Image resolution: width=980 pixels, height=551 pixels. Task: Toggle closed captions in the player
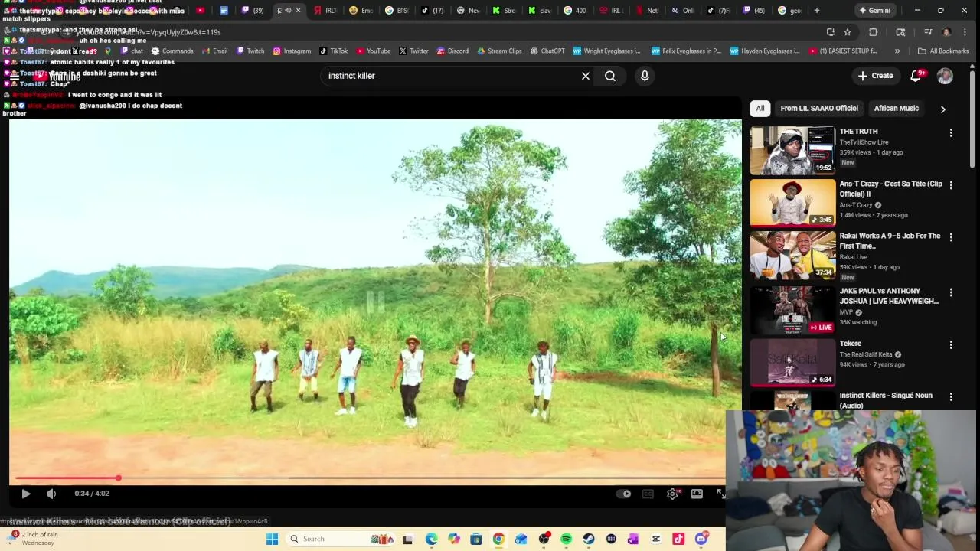click(x=648, y=494)
